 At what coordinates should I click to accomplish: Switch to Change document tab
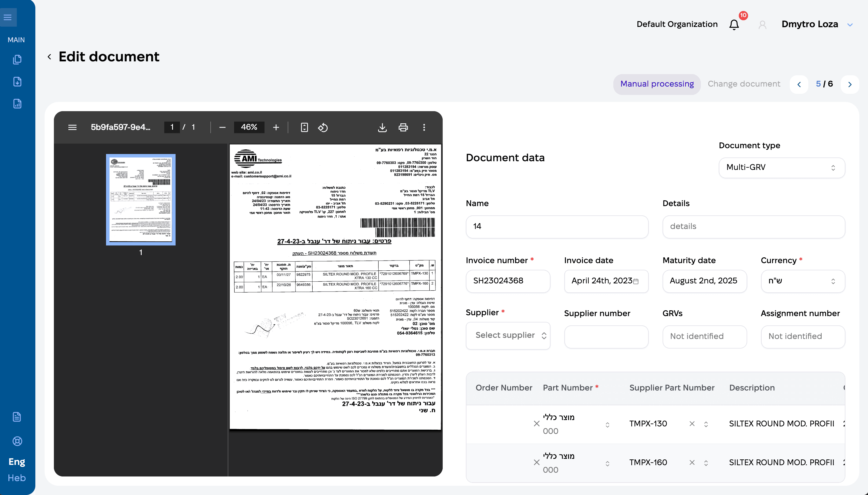(x=744, y=84)
